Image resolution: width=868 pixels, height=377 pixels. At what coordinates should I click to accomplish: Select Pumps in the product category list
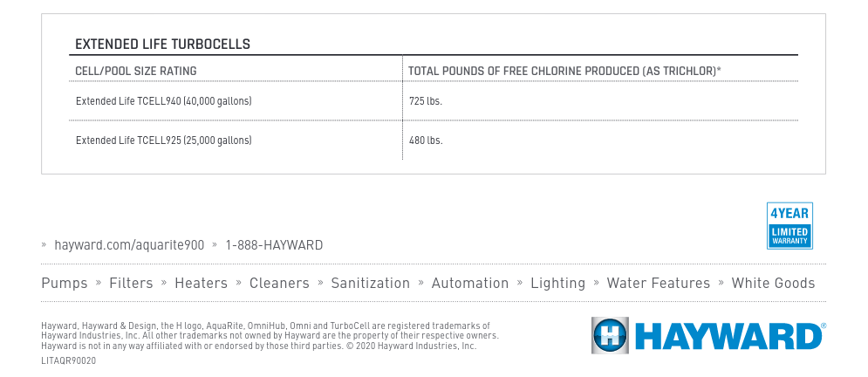point(65,283)
